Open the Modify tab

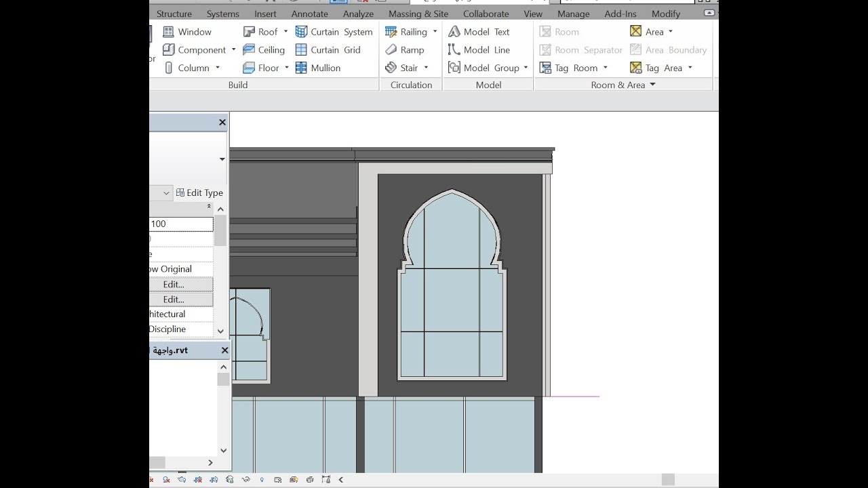click(x=666, y=14)
